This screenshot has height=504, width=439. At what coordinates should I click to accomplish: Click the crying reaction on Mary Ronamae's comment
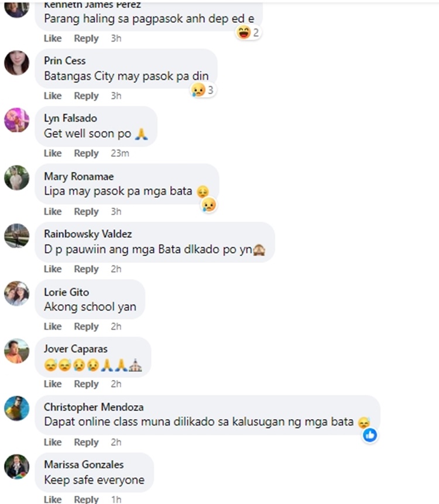[x=209, y=205]
